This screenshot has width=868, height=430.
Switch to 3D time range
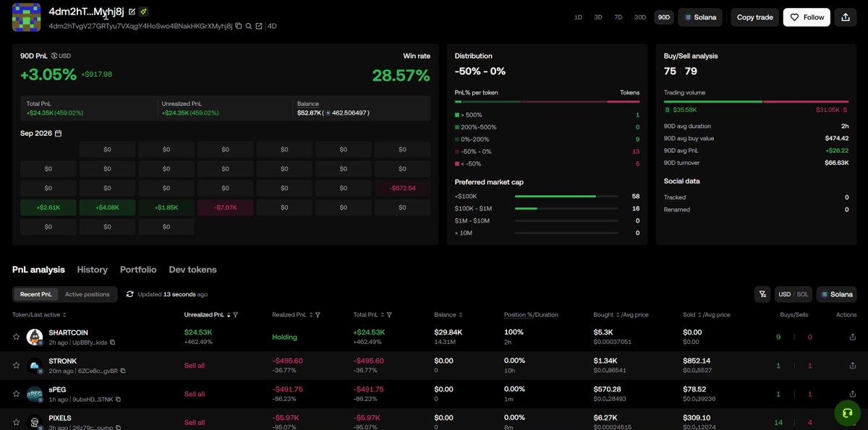(x=598, y=17)
